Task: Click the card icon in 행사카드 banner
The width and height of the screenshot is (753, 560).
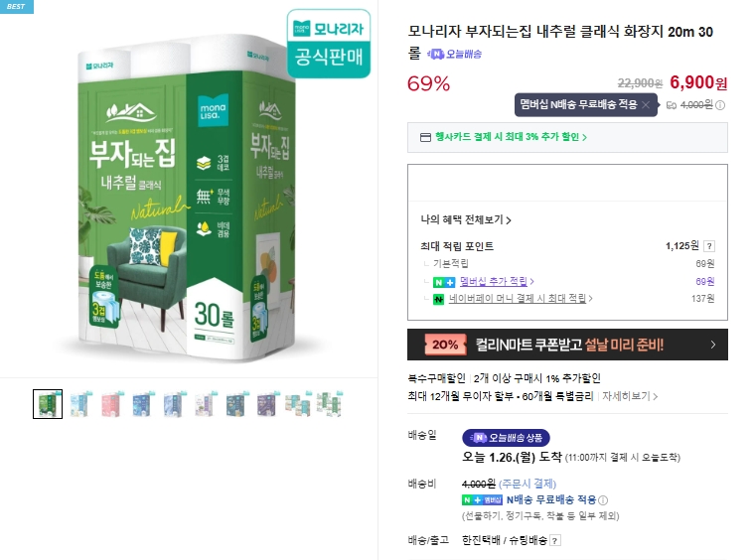Action: 426,137
